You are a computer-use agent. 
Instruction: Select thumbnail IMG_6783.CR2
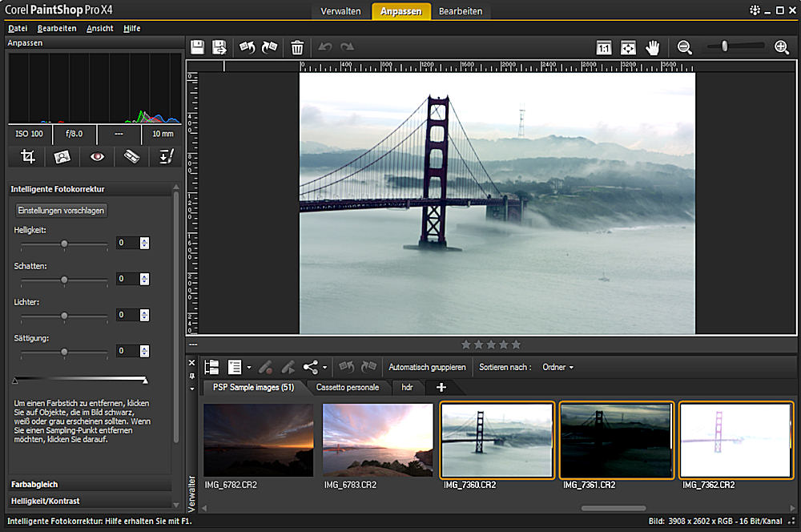tap(377, 440)
